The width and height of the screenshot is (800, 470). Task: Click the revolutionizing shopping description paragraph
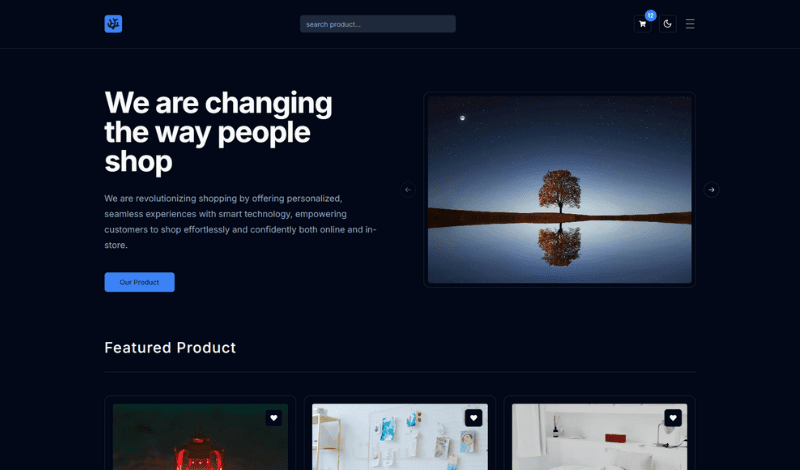[240, 221]
